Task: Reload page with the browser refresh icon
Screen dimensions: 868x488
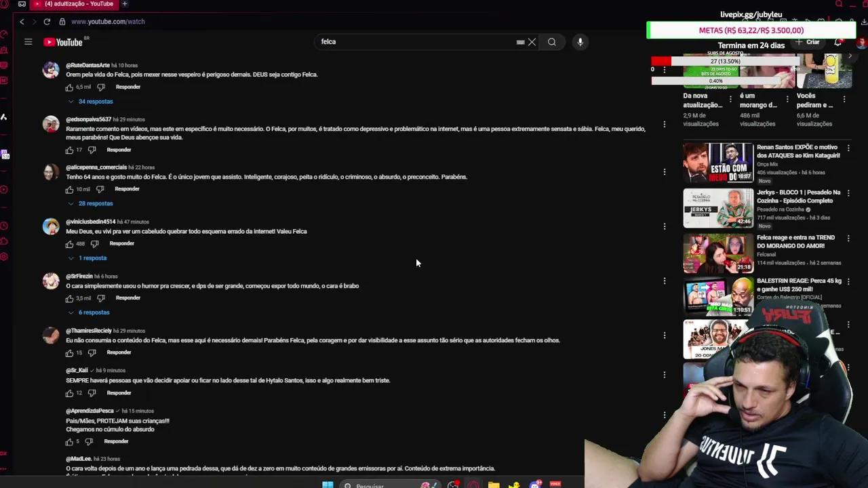Action: click(x=47, y=22)
